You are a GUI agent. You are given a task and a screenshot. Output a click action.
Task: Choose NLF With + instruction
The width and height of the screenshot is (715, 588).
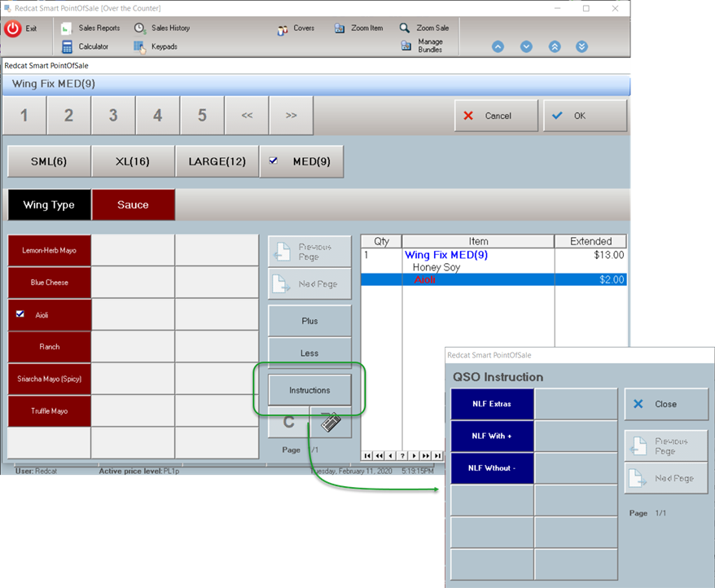[492, 436]
